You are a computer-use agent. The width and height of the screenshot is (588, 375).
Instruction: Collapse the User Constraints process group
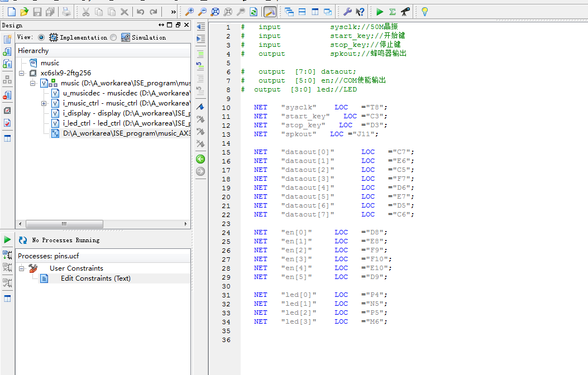pyautogui.click(x=22, y=268)
